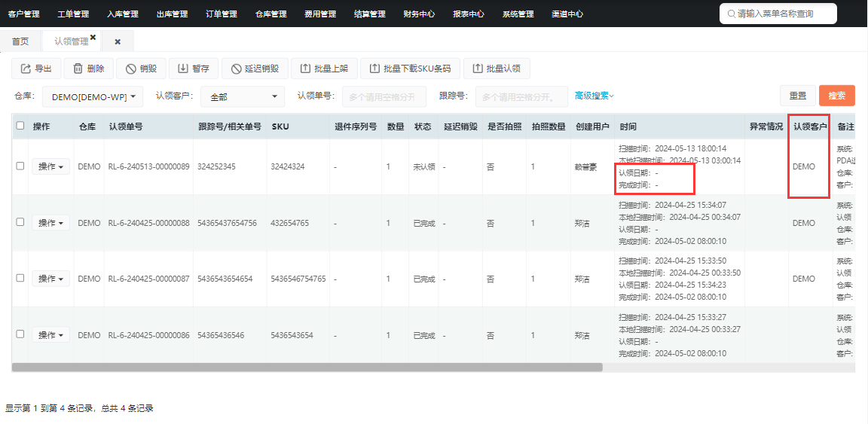This screenshot has width=868, height=424.
Task: Switch to the 首页 tab
Action: pyautogui.click(x=20, y=41)
